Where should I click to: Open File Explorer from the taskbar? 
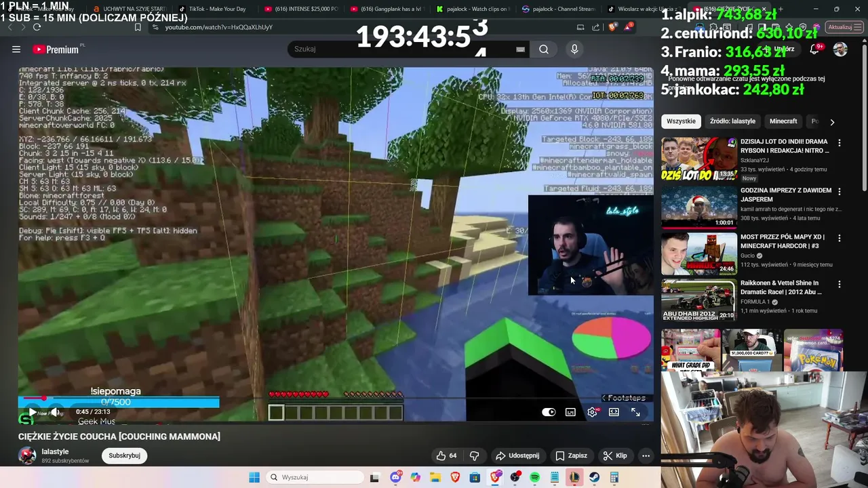click(x=435, y=477)
